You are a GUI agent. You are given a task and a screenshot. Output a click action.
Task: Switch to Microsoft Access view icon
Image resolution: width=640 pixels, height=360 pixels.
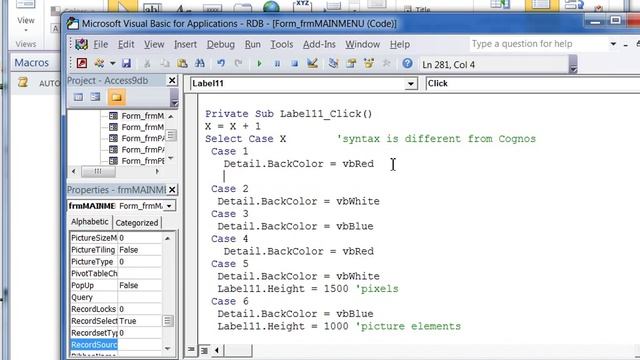[82, 63]
